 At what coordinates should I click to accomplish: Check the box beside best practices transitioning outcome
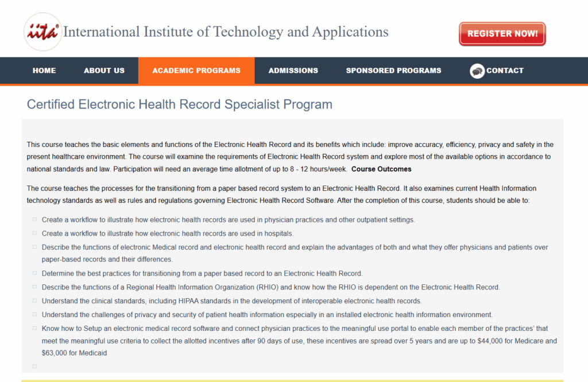[33, 272]
